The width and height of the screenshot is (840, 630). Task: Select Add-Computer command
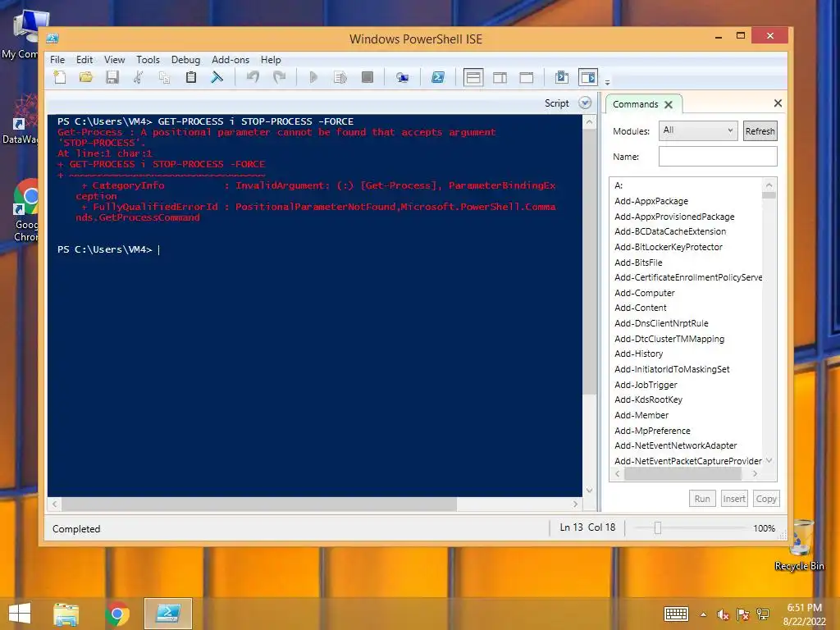(644, 293)
